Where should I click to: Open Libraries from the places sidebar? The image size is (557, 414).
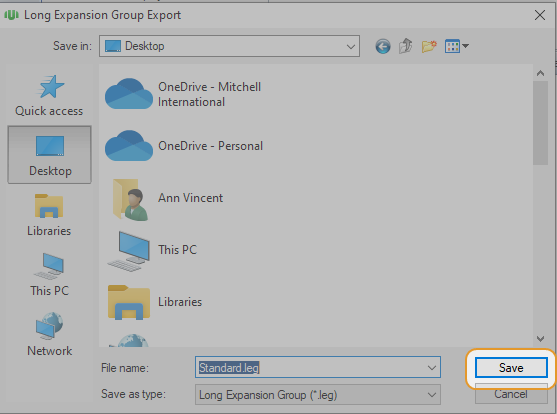(49, 215)
